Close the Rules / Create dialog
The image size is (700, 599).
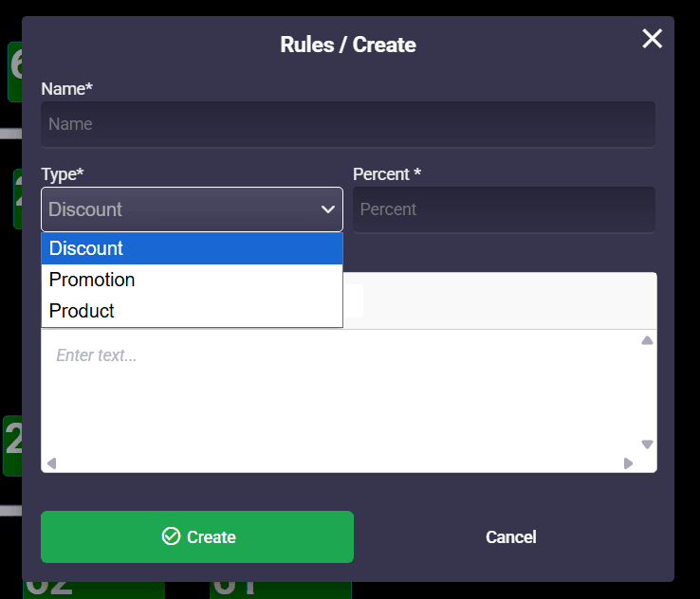[x=653, y=39]
